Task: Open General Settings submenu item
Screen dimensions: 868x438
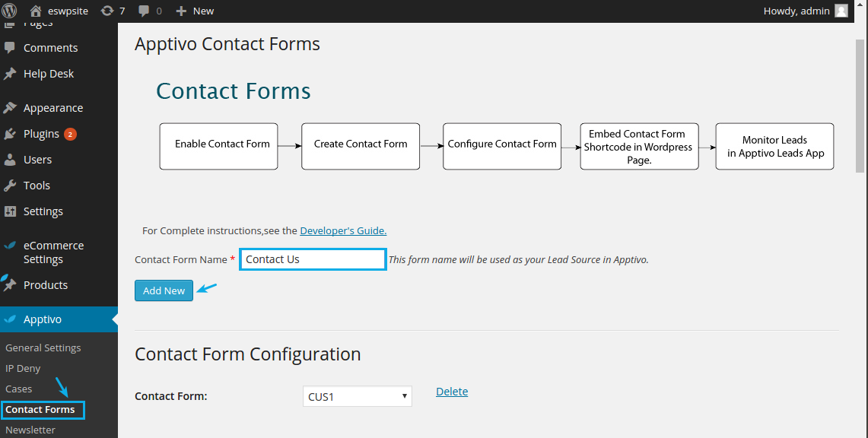Action: [43, 348]
